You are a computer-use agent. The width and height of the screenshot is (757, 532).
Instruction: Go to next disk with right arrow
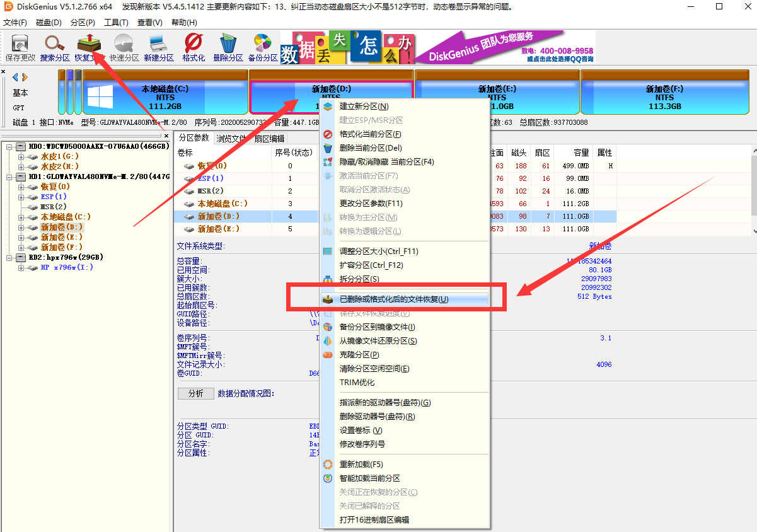(25, 77)
